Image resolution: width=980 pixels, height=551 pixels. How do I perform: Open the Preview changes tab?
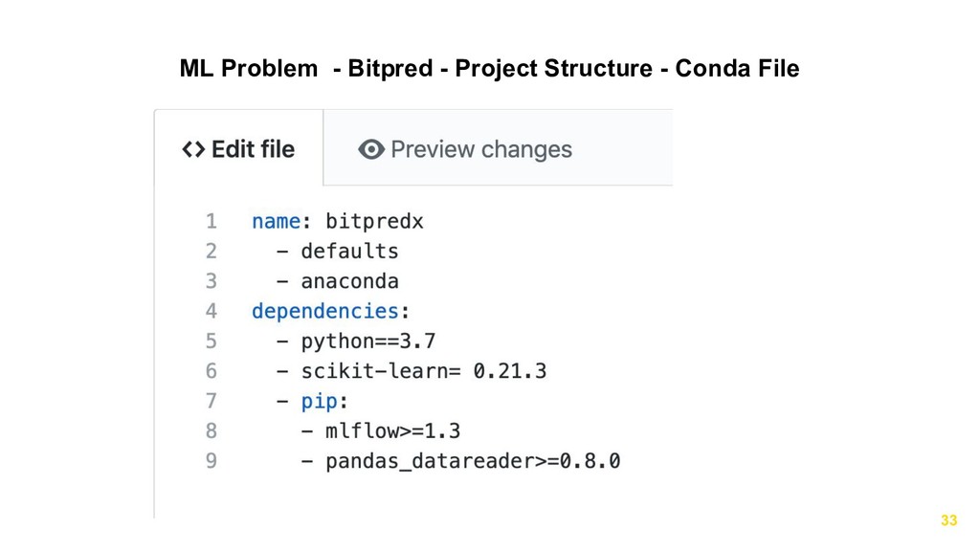tap(465, 149)
